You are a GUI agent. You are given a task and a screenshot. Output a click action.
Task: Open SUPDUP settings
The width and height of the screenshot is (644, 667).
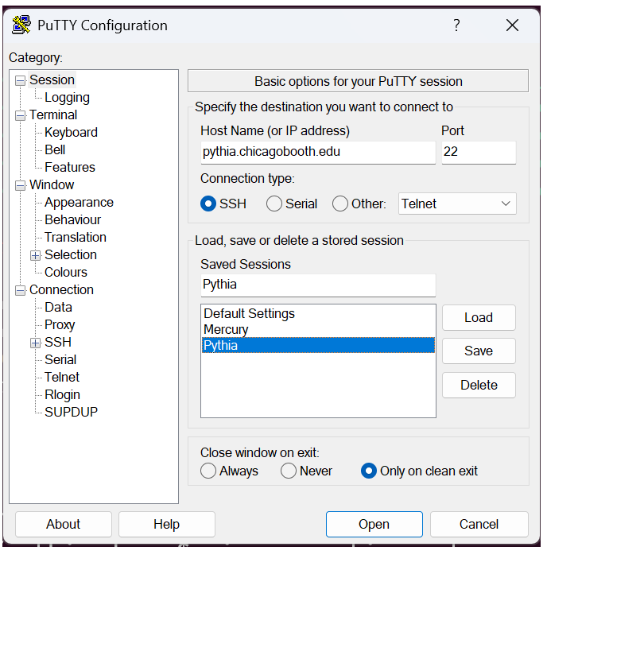point(71,412)
